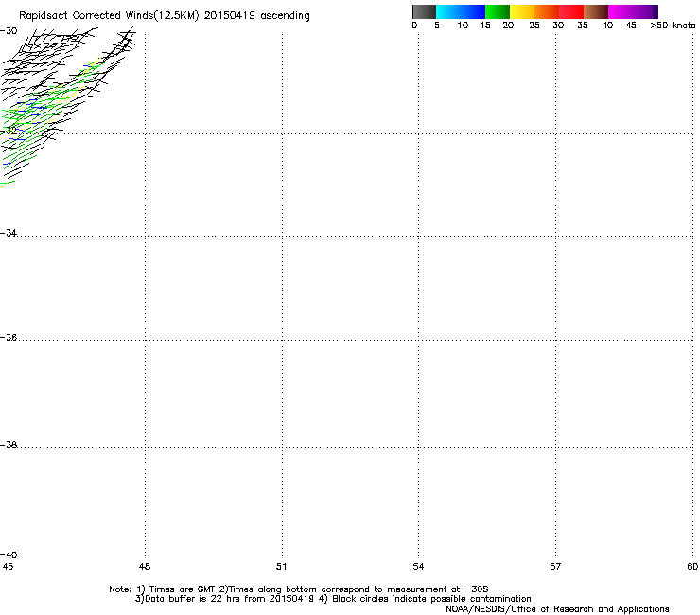The width and height of the screenshot is (700, 615).
Task: Click the -40 latitude axis label
Action: (9, 554)
